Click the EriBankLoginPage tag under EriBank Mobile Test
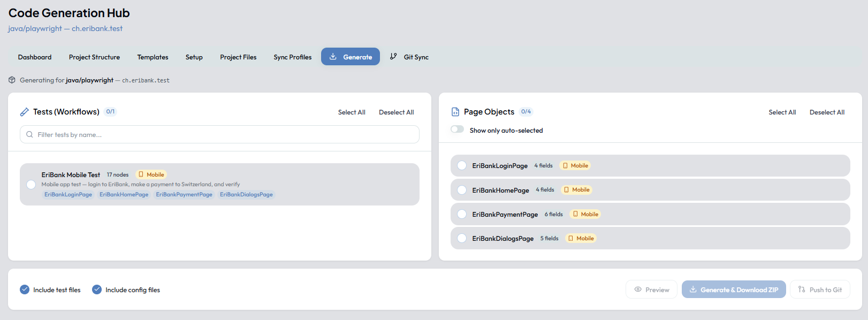The height and width of the screenshot is (320, 868). click(68, 194)
